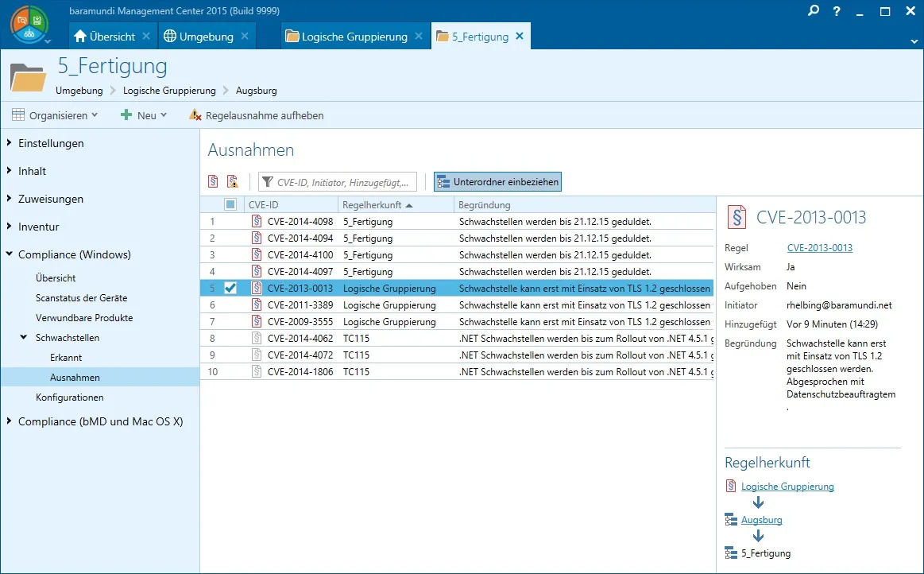924x574 pixels.
Task: Sort by the Regelherkunft column header
Action: (x=396, y=204)
